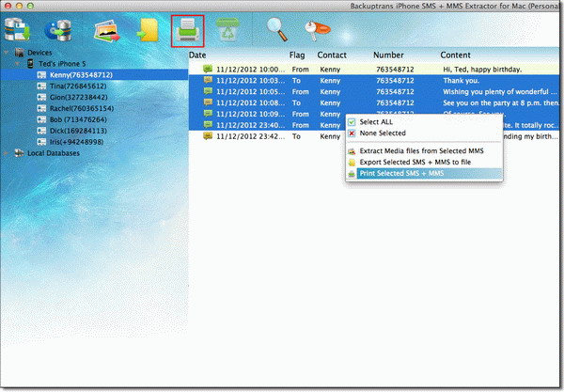Click message icon on 10:08 row
564x392 pixels.
pyautogui.click(x=208, y=102)
